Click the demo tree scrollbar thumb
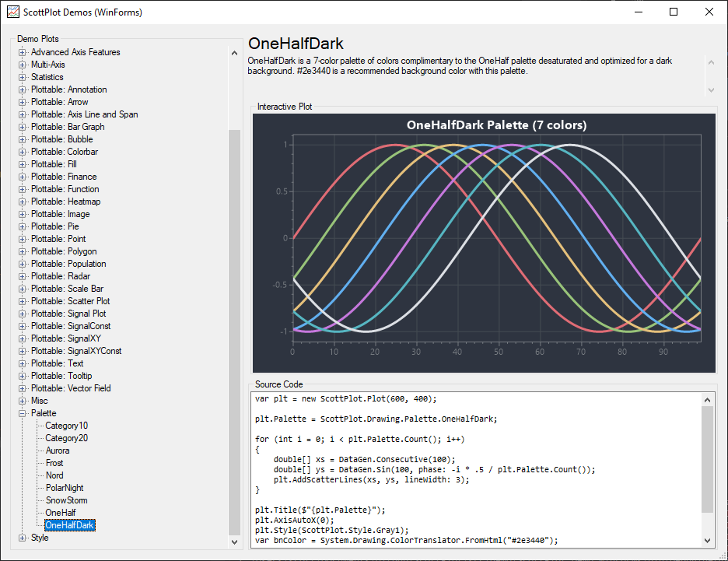Screen dimensions: 728x561 click(234, 332)
